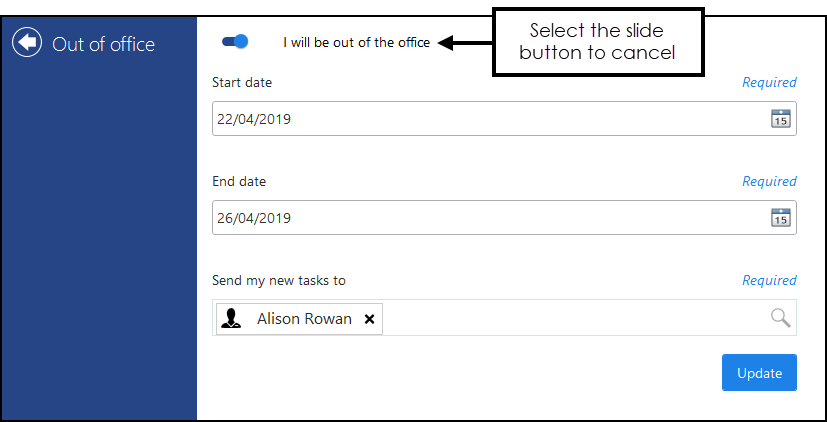Click the Start date label
This screenshot has width=827, height=422.
(242, 83)
